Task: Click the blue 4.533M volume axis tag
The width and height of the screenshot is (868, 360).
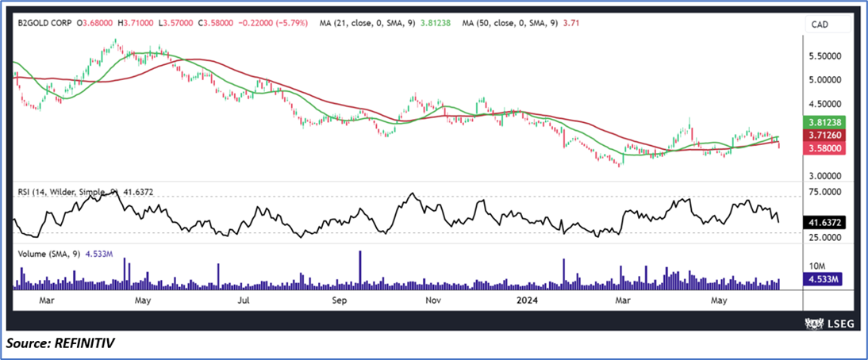Action: 823,278
